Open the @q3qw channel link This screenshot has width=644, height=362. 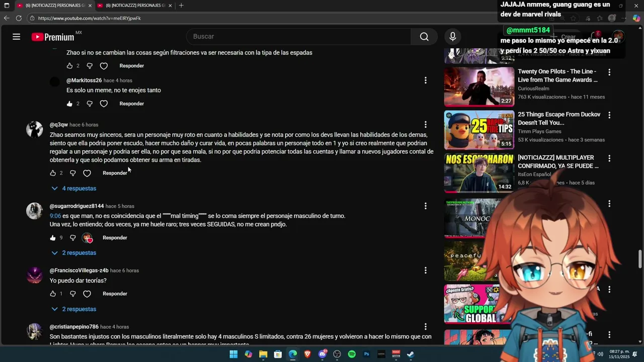(x=58, y=125)
